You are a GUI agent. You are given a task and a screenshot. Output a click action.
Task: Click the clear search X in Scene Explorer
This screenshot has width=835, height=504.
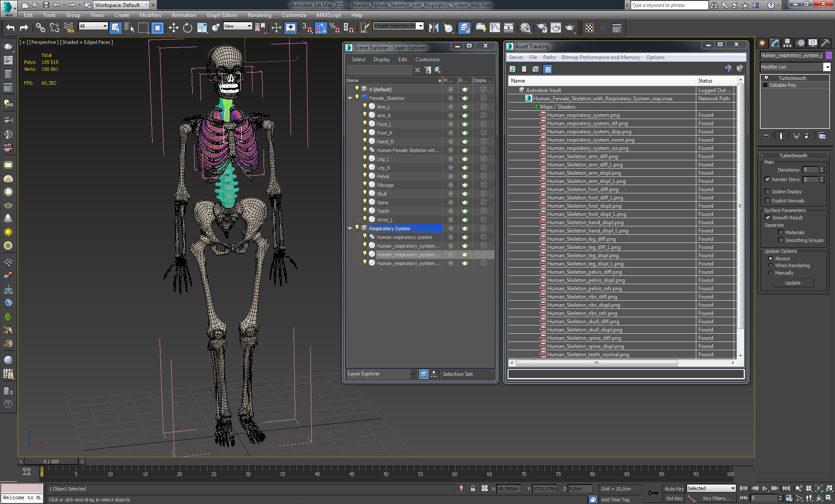pos(417,70)
